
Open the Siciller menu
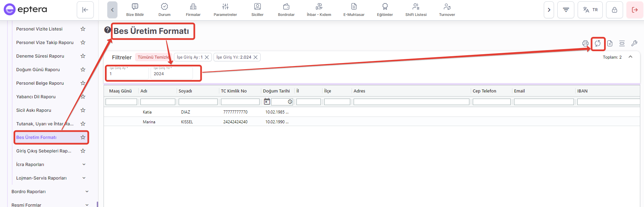pos(257,10)
